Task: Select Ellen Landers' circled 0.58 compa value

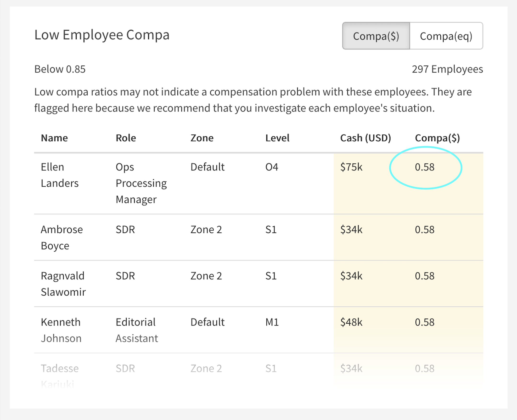Action: click(425, 167)
